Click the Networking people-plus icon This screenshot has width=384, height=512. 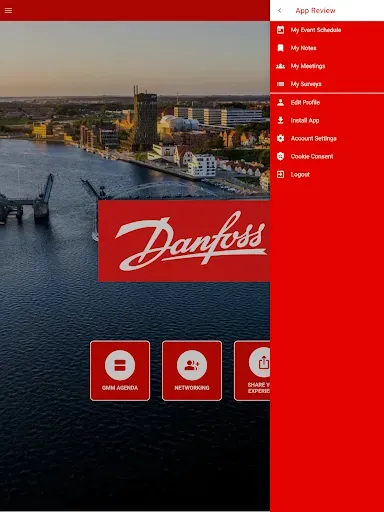(192, 365)
